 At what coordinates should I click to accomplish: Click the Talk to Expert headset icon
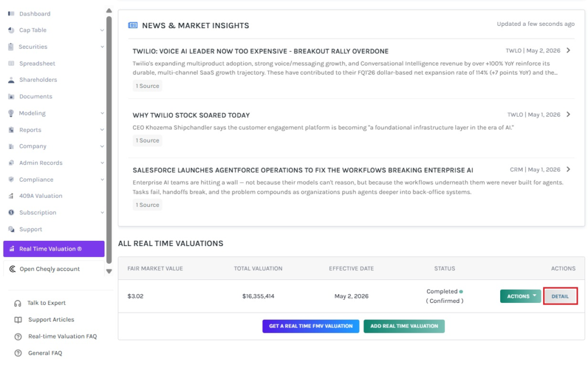[18, 303]
